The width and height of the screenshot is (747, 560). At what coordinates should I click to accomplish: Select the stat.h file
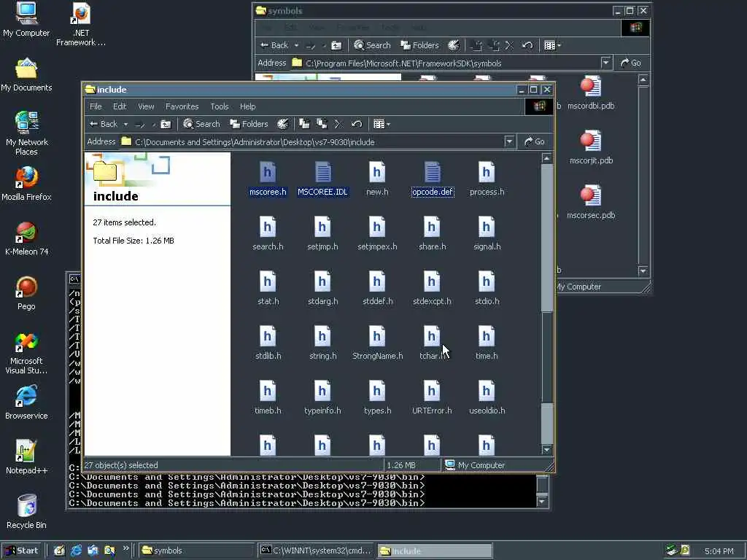coord(268,289)
